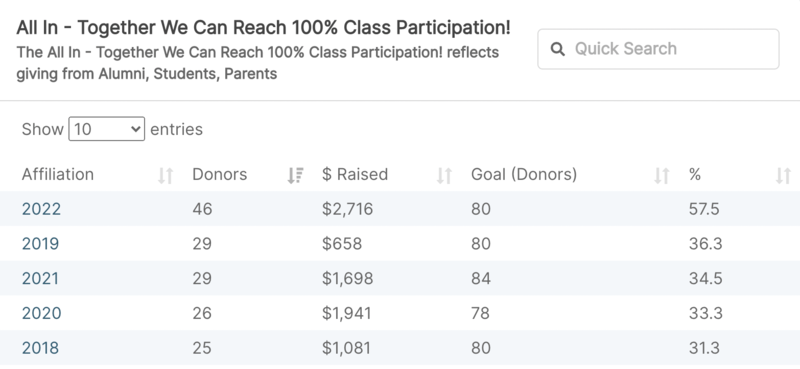800x369 pixels.
Task: Go to the 2020 class link
Action: [x=41, y=313]
